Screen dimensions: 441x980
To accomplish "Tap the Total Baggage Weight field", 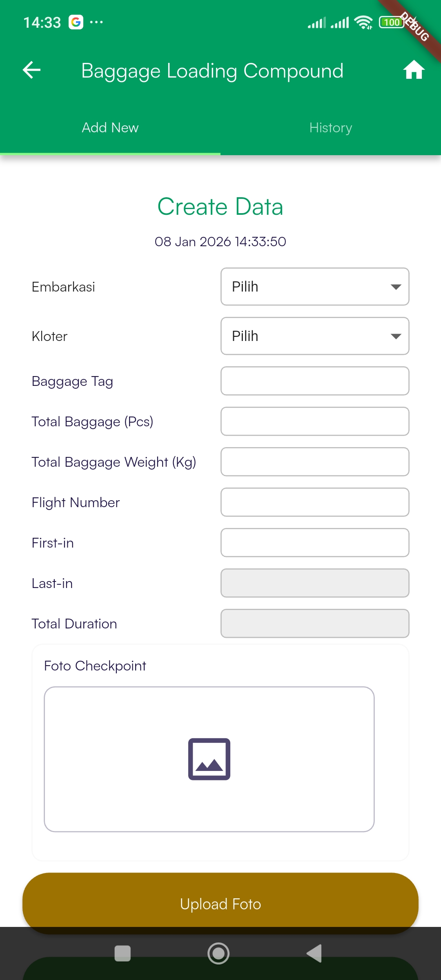I will tap(315, 462).
